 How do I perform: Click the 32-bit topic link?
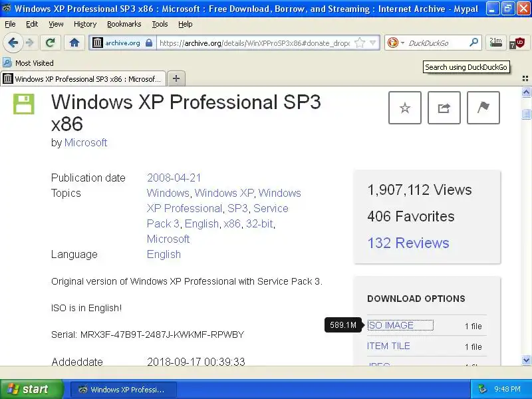(x=259, y=223)
